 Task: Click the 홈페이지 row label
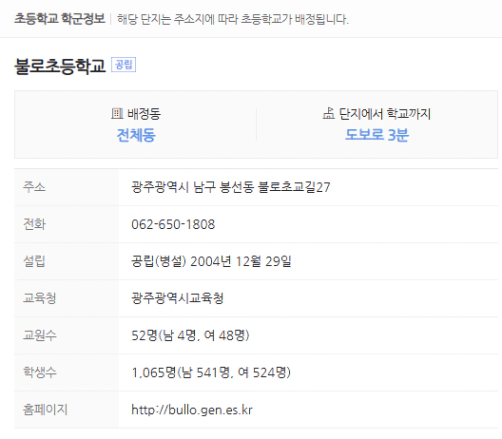coord(45,410)
